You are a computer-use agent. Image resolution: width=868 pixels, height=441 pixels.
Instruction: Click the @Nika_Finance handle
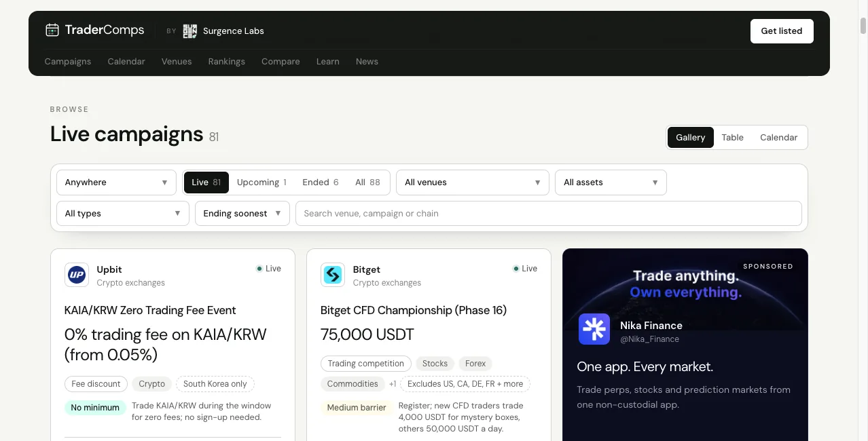coord(650,339)
